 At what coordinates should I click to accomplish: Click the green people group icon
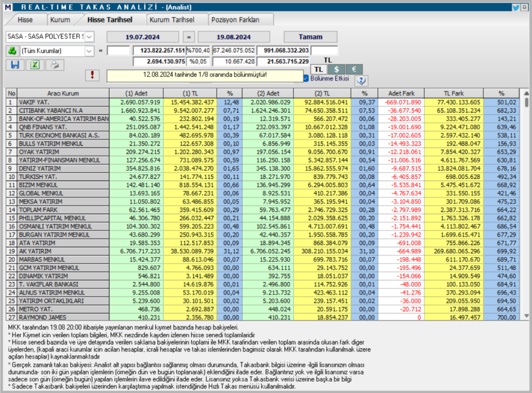12,51
